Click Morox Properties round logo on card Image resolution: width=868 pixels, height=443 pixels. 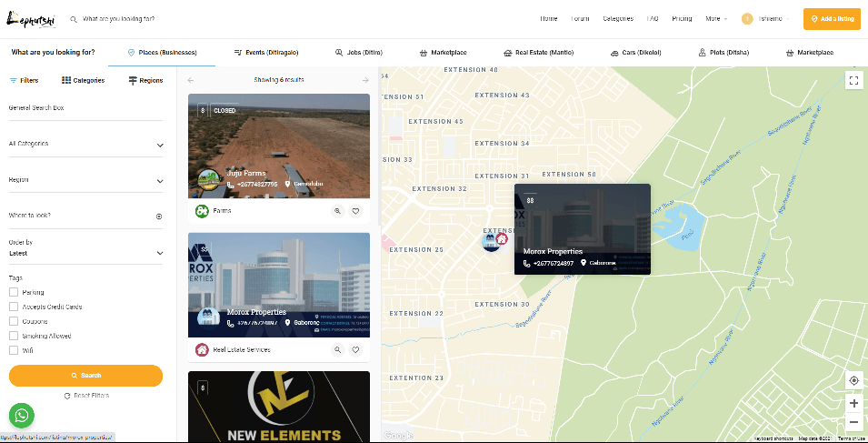click(x=209, y=319)
